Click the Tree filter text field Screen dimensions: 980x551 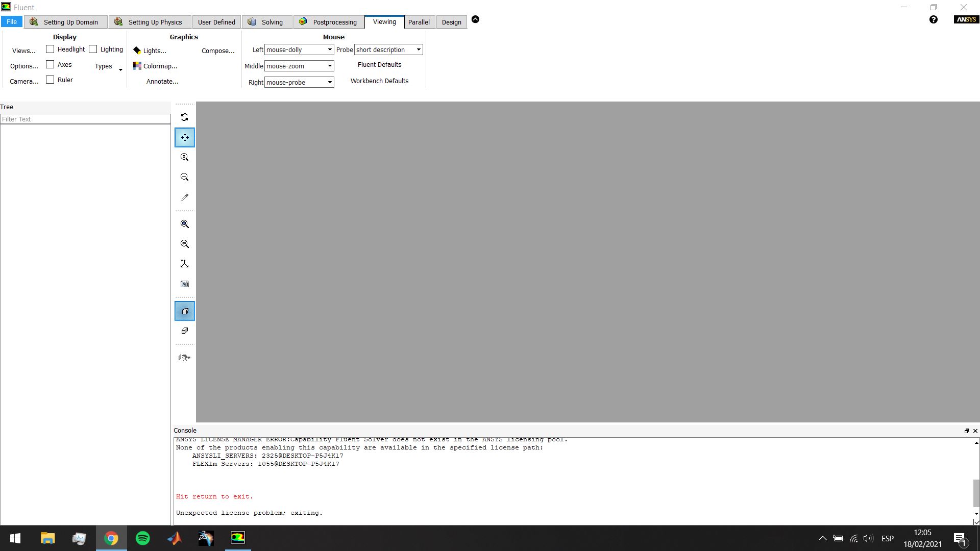85,119
